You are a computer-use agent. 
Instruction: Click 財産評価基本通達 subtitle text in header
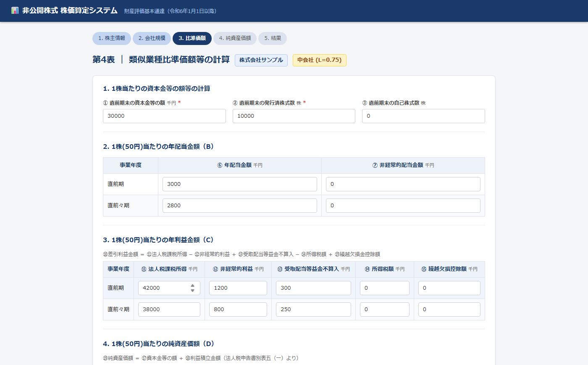pyautogui.click(x=171, y=11)
